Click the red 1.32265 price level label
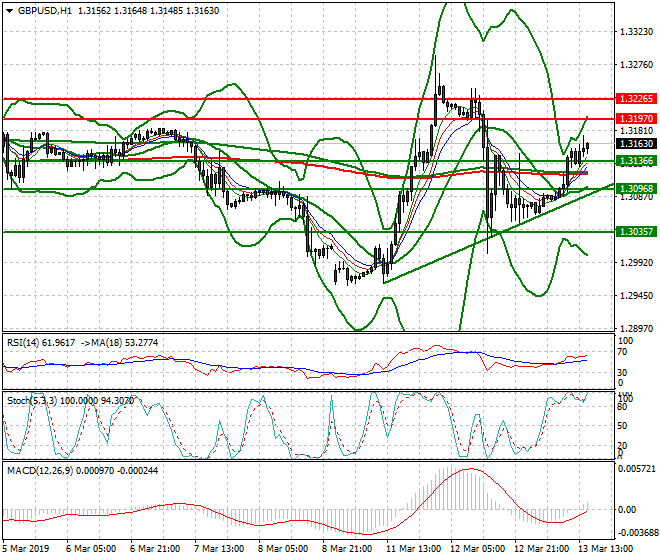The width and height of the screenshot is (660, 560). point(636,99)
